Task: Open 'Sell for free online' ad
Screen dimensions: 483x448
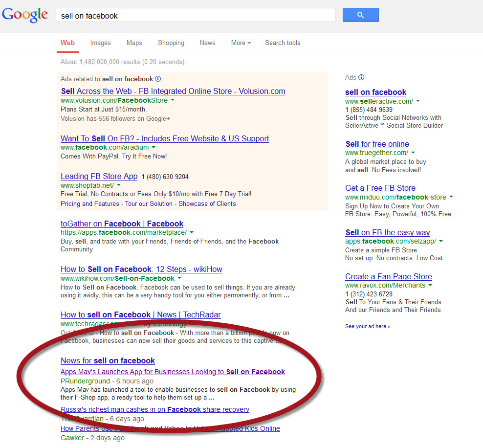Action: [x=377, y=144]
